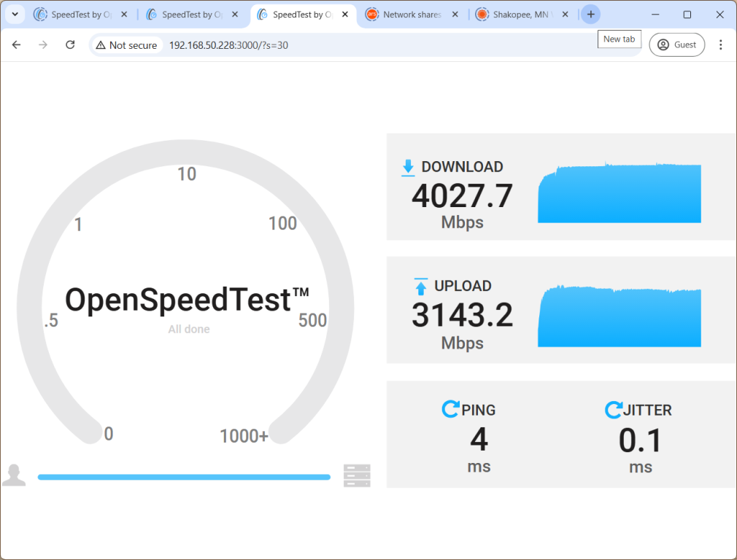Select the active third SpeedTest tab
This screenshot has width=737, height=560.
[302, 15]
